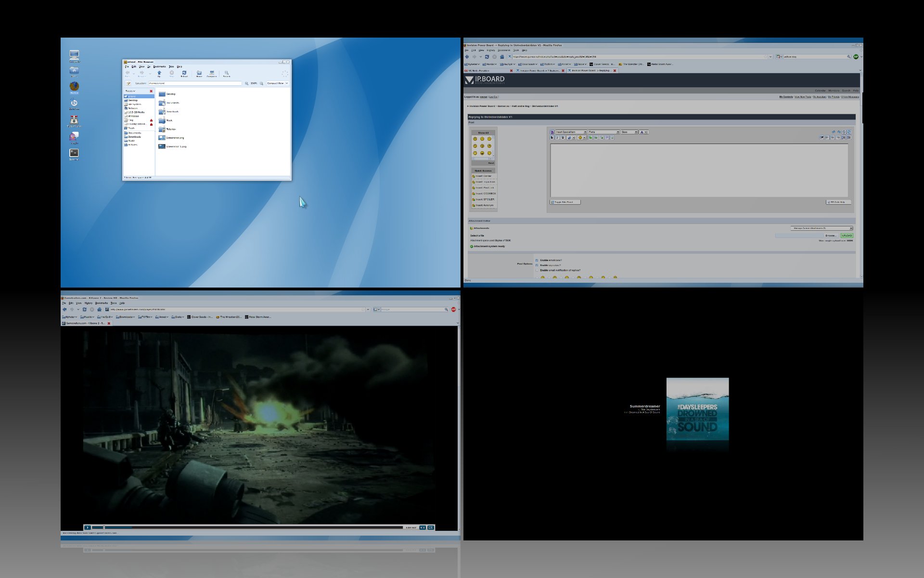Click the video progress bar in Gametrailers player
The width and height of the screenshot is (924, 578).
click(247, 527)
